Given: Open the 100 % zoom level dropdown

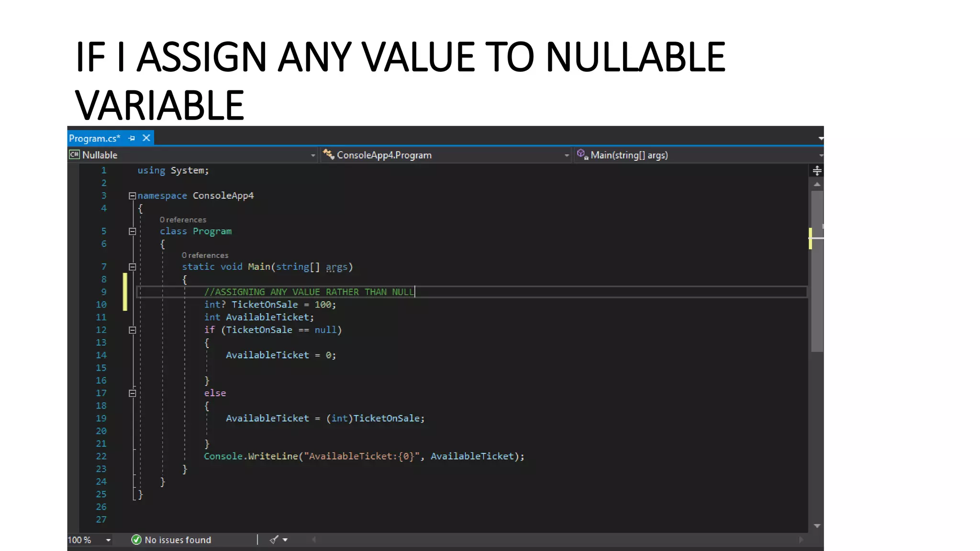Looking at the screenshot, I should tap(109, 540).
